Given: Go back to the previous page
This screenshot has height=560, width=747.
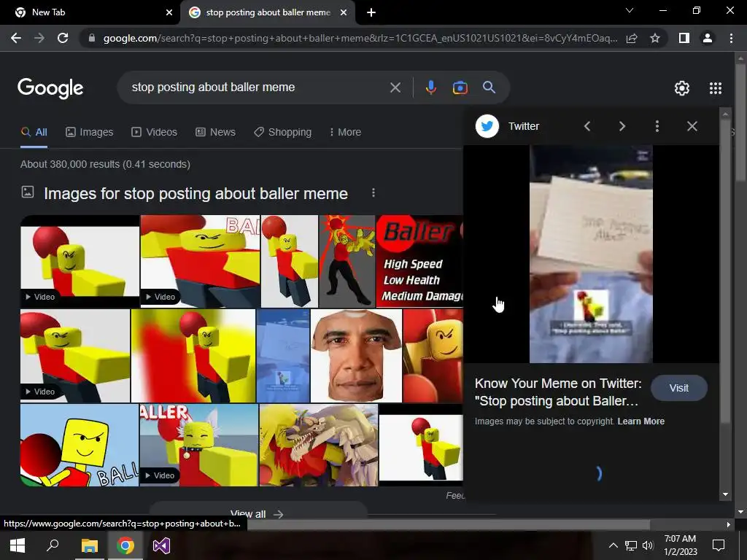Looking at the screenshot, I should coord(16,38).
